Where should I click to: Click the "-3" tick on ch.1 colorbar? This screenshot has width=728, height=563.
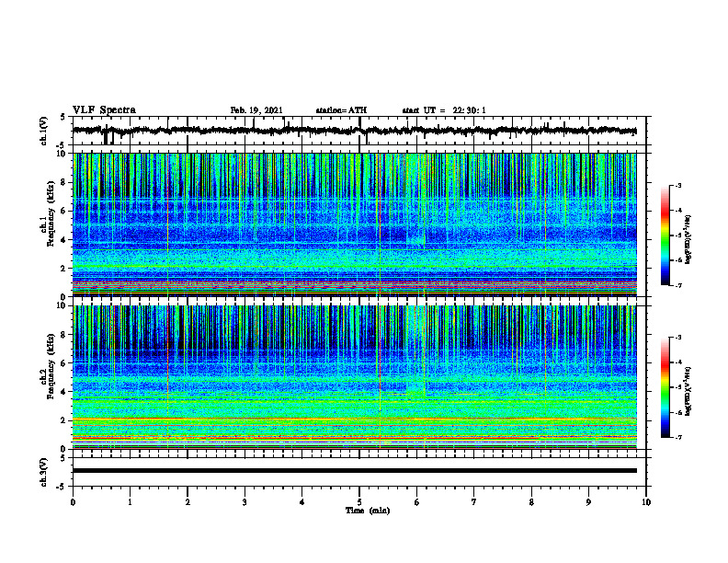tap(678, 185)
